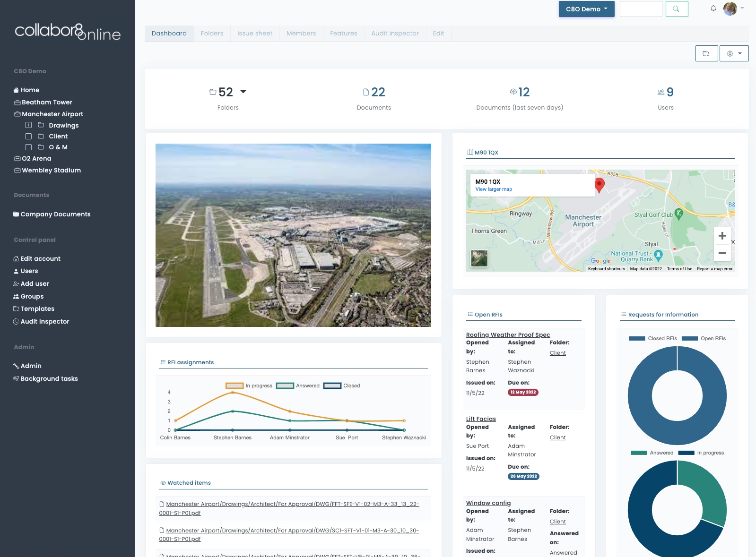Open Audit inspector in the sidebar
The height and width of the screenshot is (557, 756).
41,321
